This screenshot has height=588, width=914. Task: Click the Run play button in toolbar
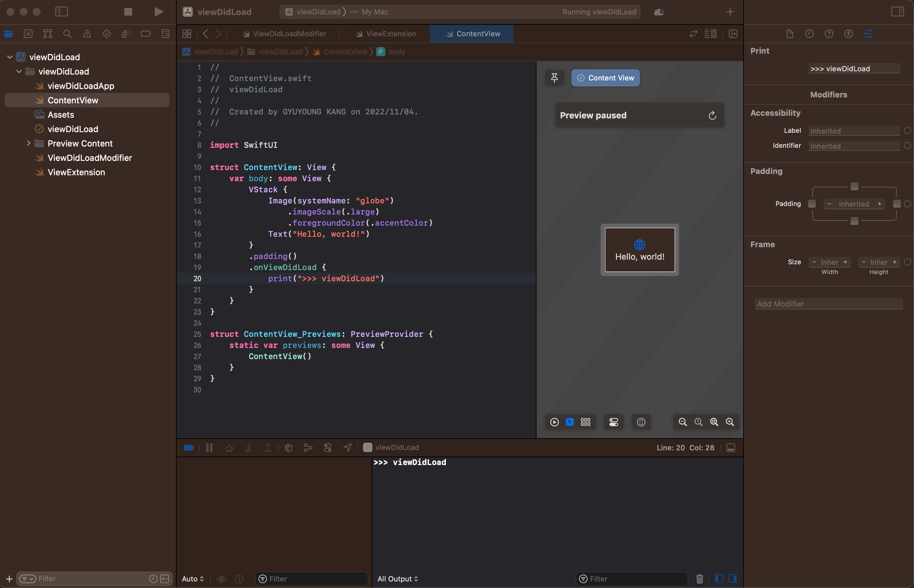(159, 12)
